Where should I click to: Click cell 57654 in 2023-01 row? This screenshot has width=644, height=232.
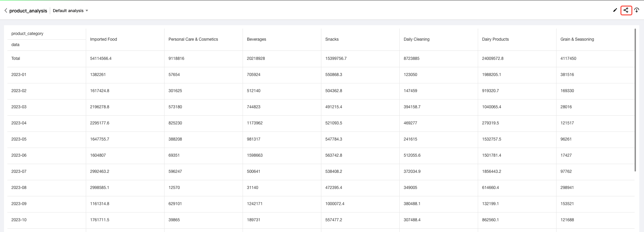click(174, 75)
